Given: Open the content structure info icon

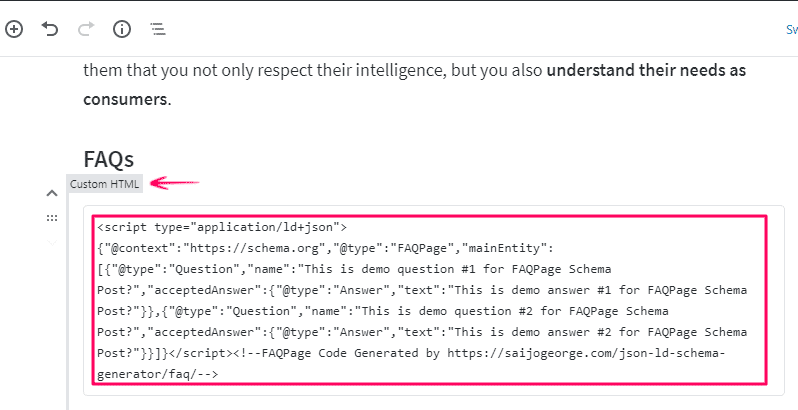Looking at the screenshot, I should [122, 29].
